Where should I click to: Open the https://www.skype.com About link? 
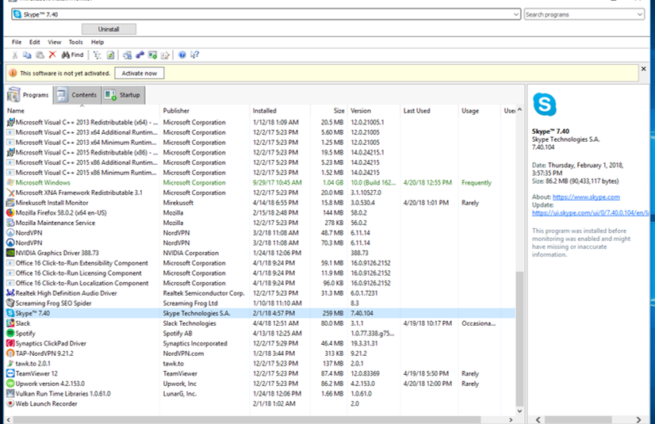586,197
